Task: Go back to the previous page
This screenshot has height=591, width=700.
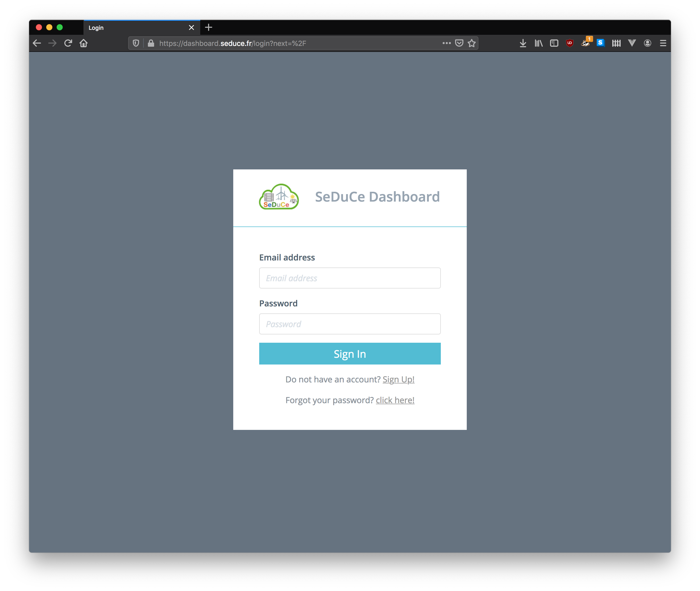Action: (37, 43)
